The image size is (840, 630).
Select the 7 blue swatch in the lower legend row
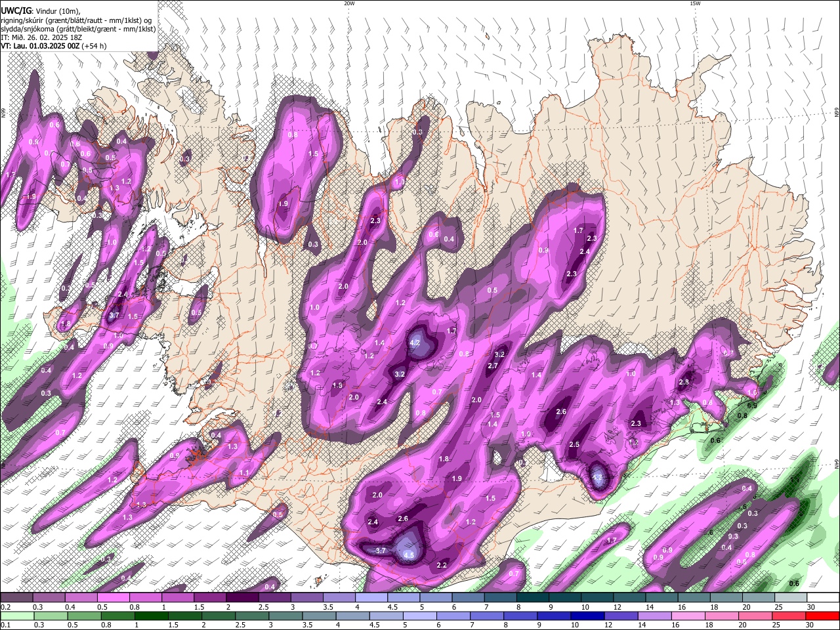[487, 616]
